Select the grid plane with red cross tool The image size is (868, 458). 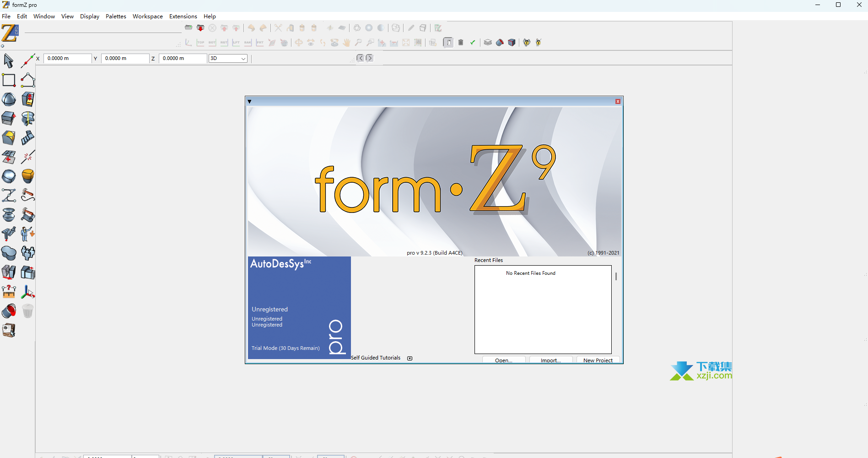(9, 157)
